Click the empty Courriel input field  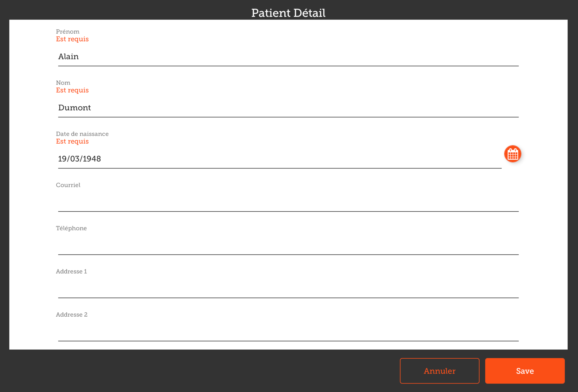click(x=288, y=203)
